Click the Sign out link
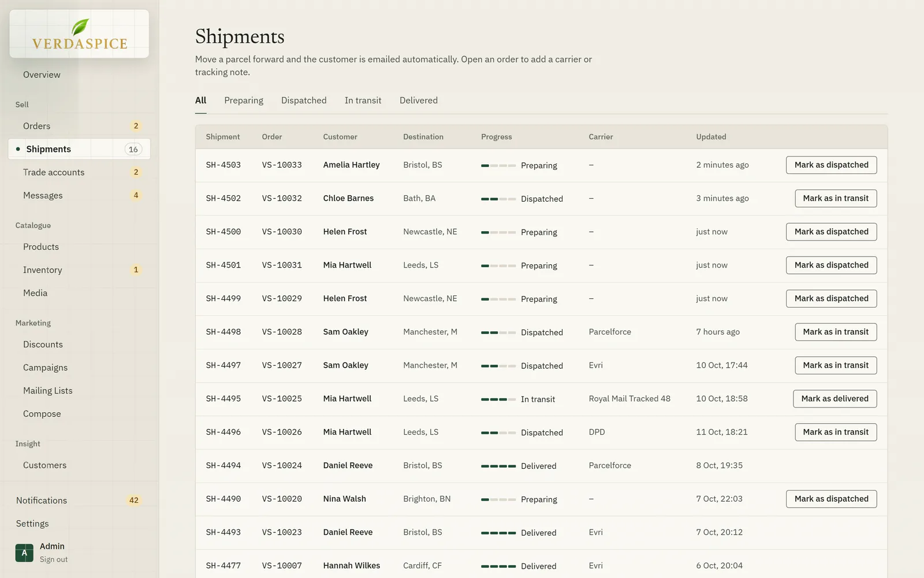Screen dimensions: 924x578 click(x=54, y=560)
